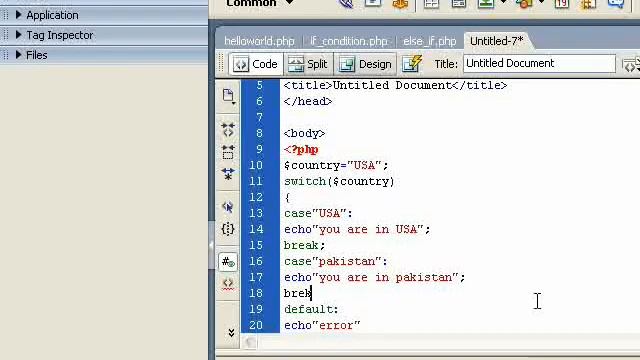Image resolution: width=640 pixels, height=360 pixels.
Task: Switch to the else_if.php tab
Action: pos(429,41)
